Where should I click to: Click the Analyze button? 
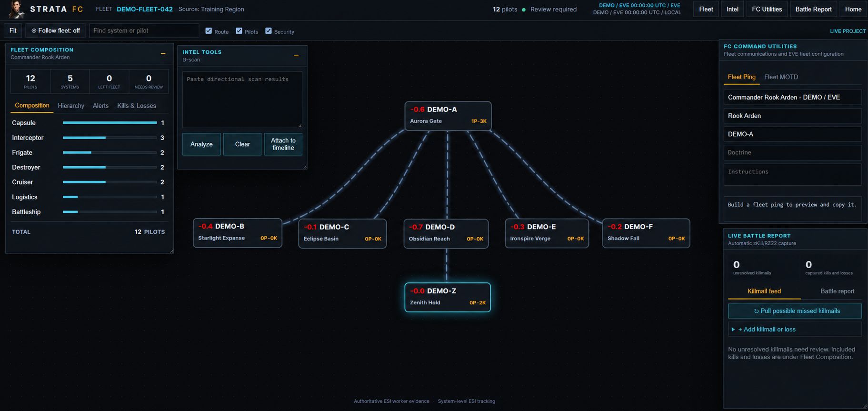[x=201, y=144]
